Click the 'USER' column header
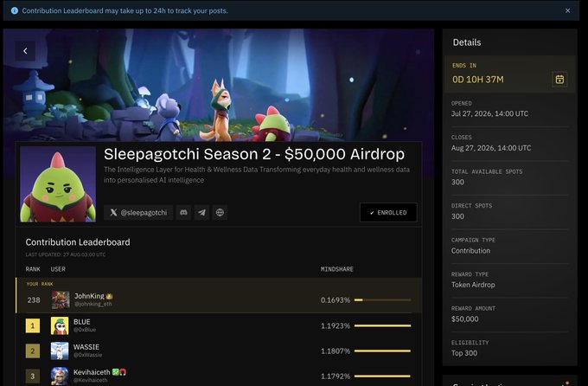The width and height of the screenshot is (588, 386). pos(58,269)
